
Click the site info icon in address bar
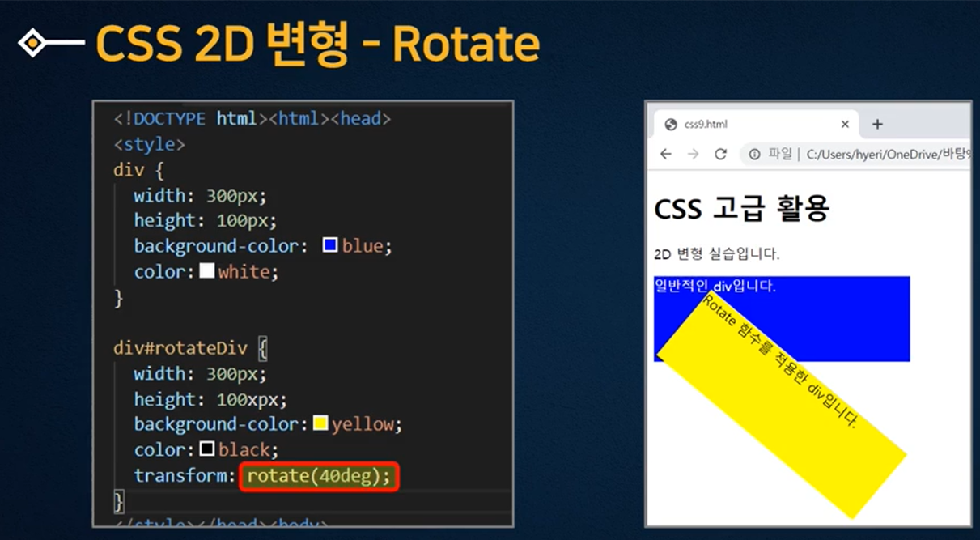pos(754,154)
